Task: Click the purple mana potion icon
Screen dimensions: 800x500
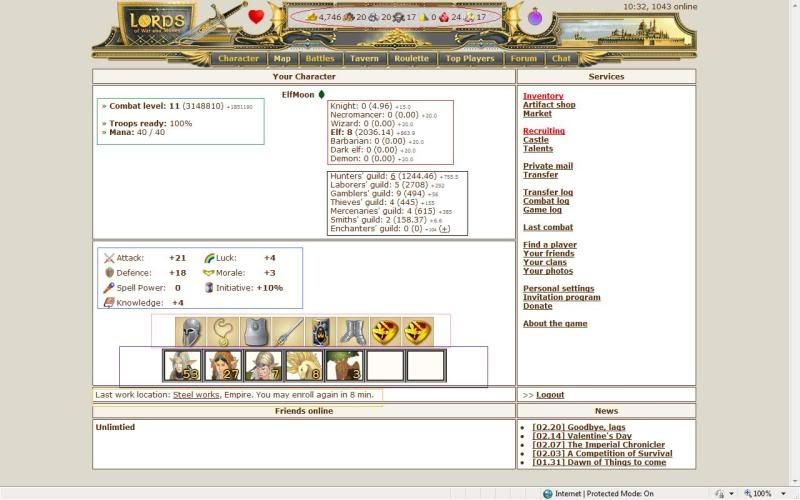Action: (x=535, y=17)
